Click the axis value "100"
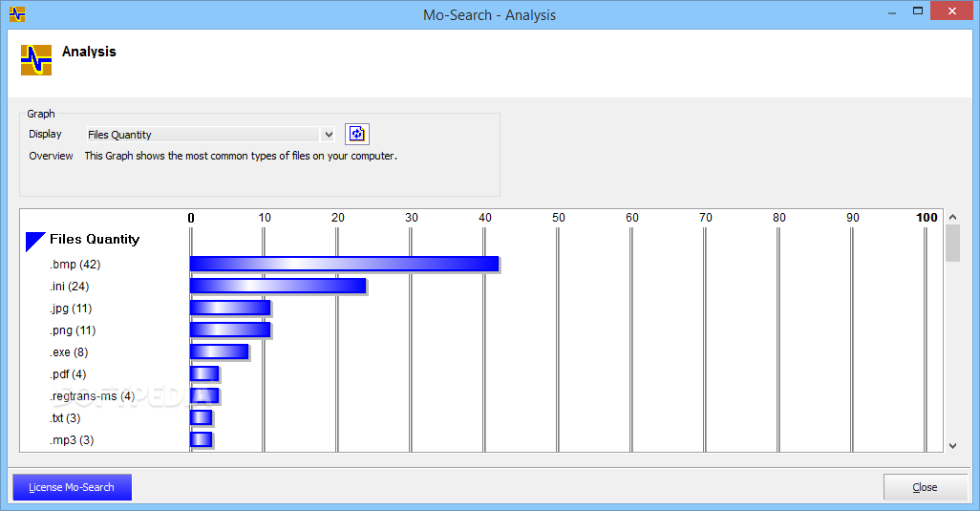Image resolution: width=980 pixels, height=511 pixels. 927,218
